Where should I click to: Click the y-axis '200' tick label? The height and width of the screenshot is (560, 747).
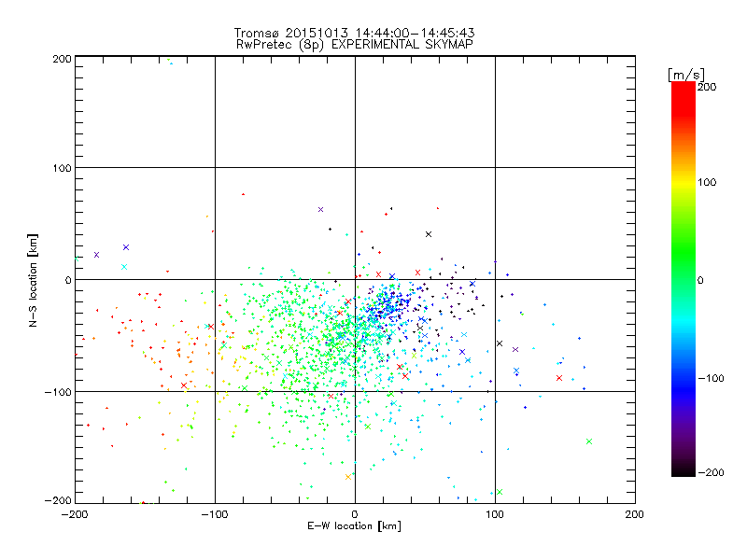click(62, 59)
